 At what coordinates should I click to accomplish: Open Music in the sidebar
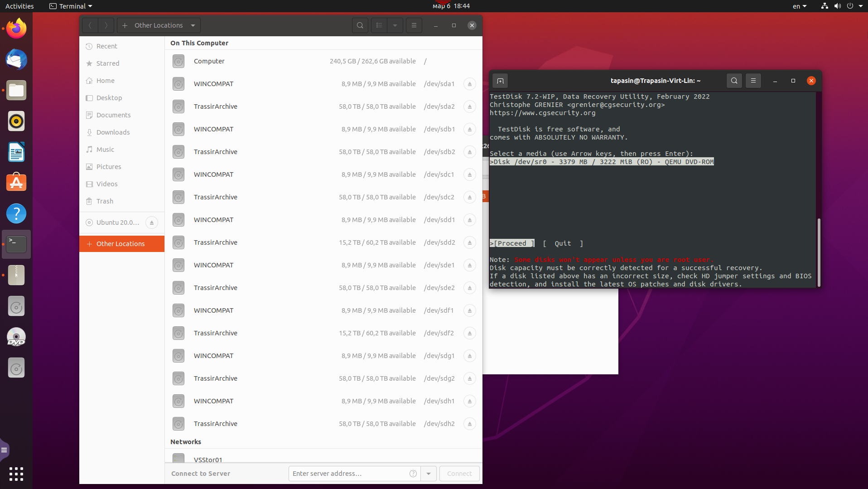(x=122, y=150)
